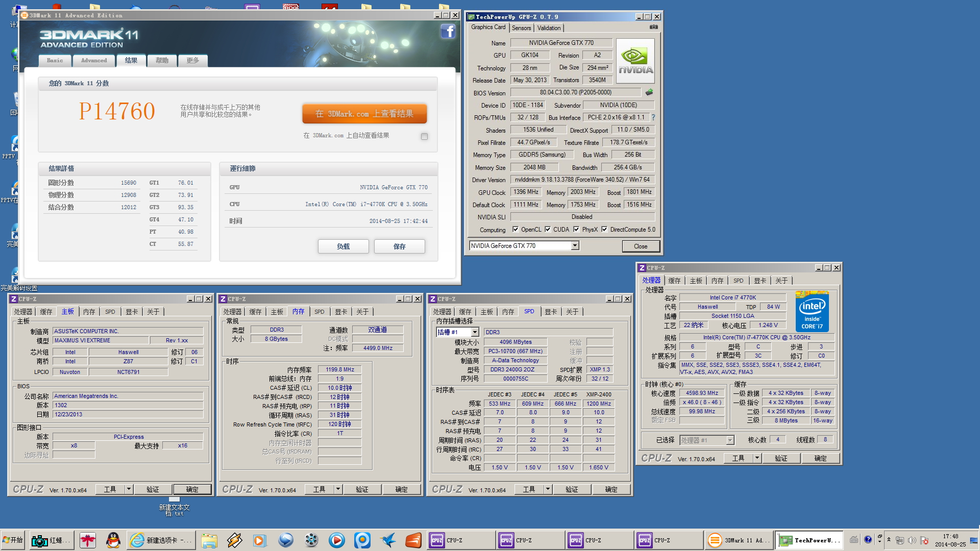Screen dimensions: 980x551
Task: Open file explorer folder icon in taskbar
Action: [x=209, y=540]
